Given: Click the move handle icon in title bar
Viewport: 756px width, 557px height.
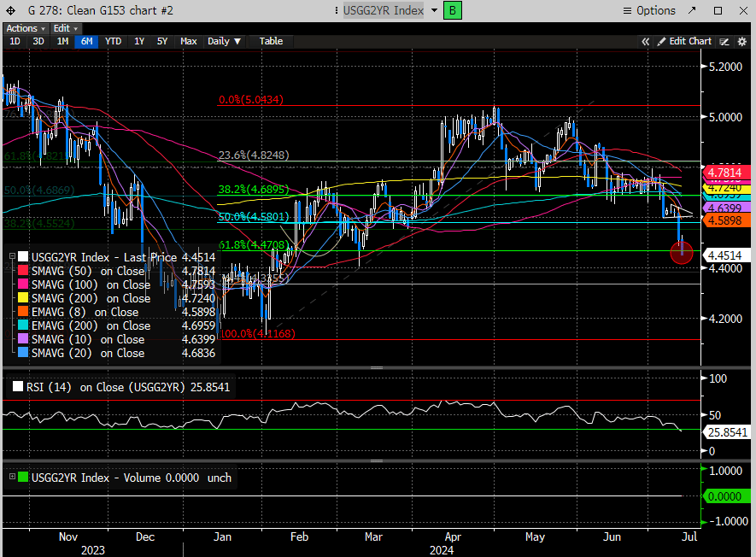Looking at the screenshot, I should 11,11.
